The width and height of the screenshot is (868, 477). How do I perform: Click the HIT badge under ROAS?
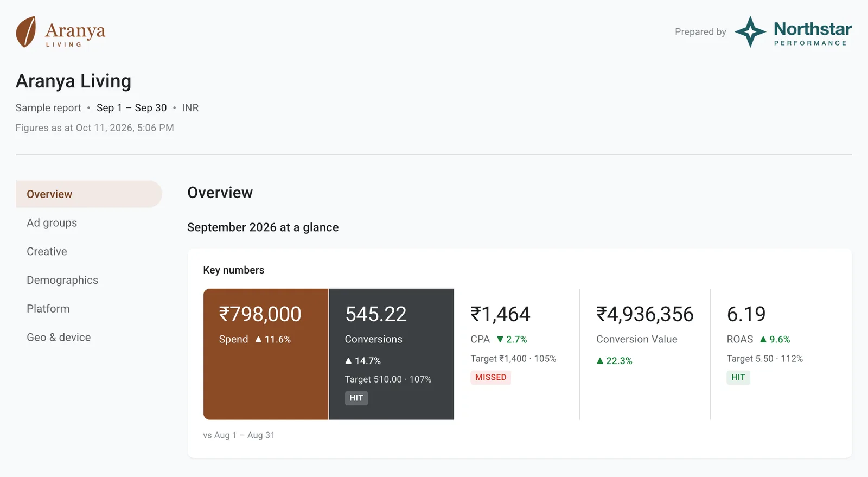738,377
